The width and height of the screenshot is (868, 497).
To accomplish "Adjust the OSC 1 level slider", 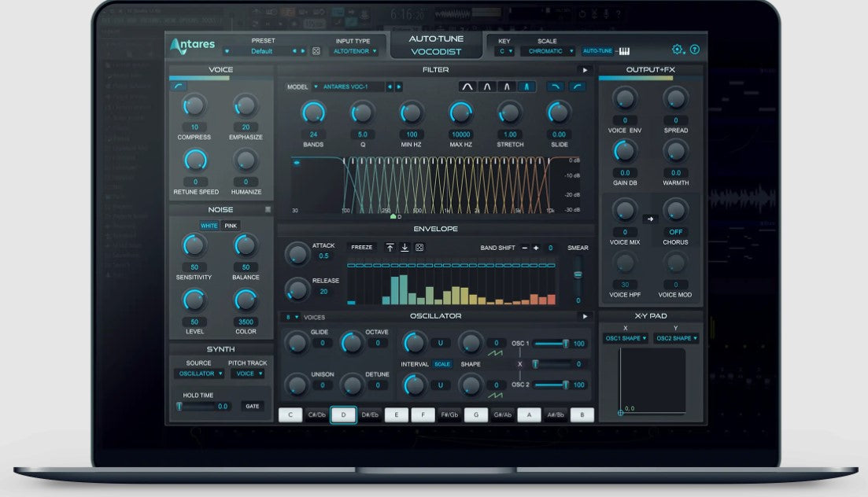I will point(564,344).
